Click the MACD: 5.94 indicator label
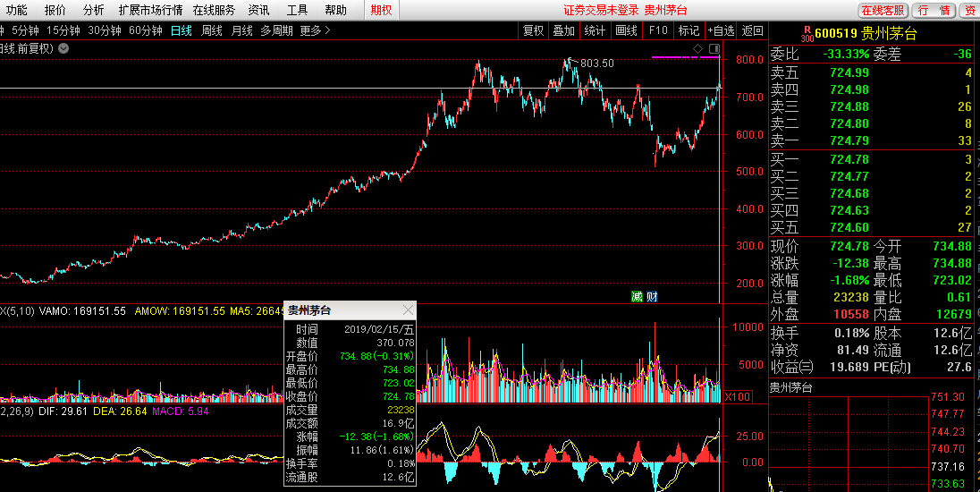Image resolution: width=980 pixels, height=492 pixels. tap(180, 411)
